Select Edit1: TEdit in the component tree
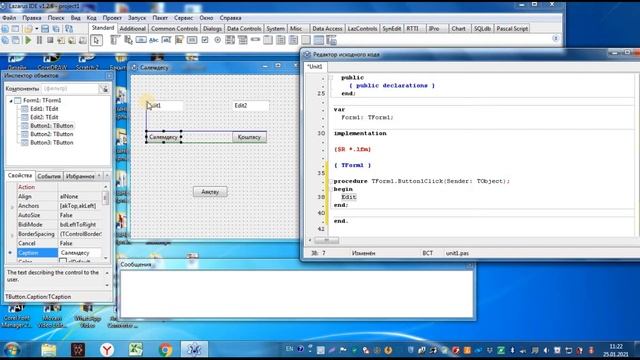Image resolution: width=640 pixels, height=360 pixels. click(44, 109)
